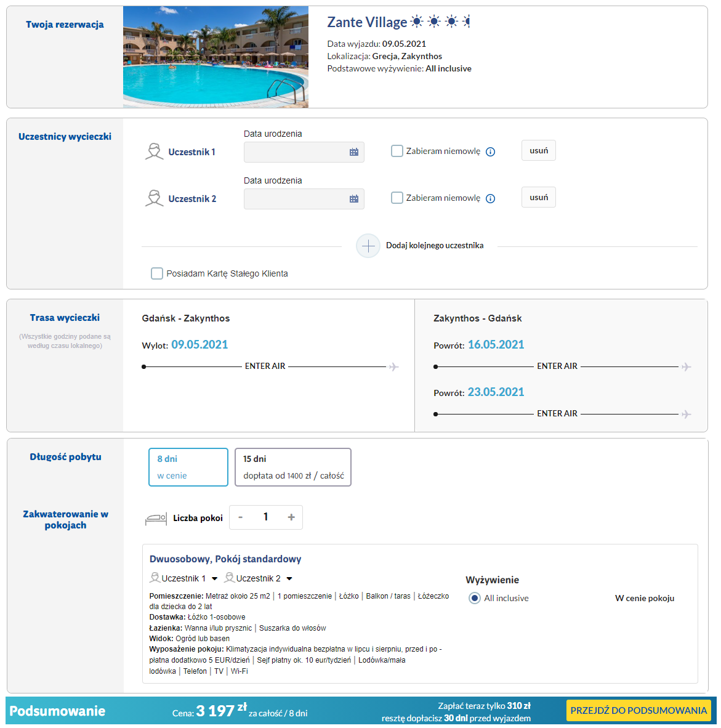Screen dimensions: 721x728
Task: Remove Uczestnik 1 with usuń button
Action: pyautogui.click(x=539, y=151)
